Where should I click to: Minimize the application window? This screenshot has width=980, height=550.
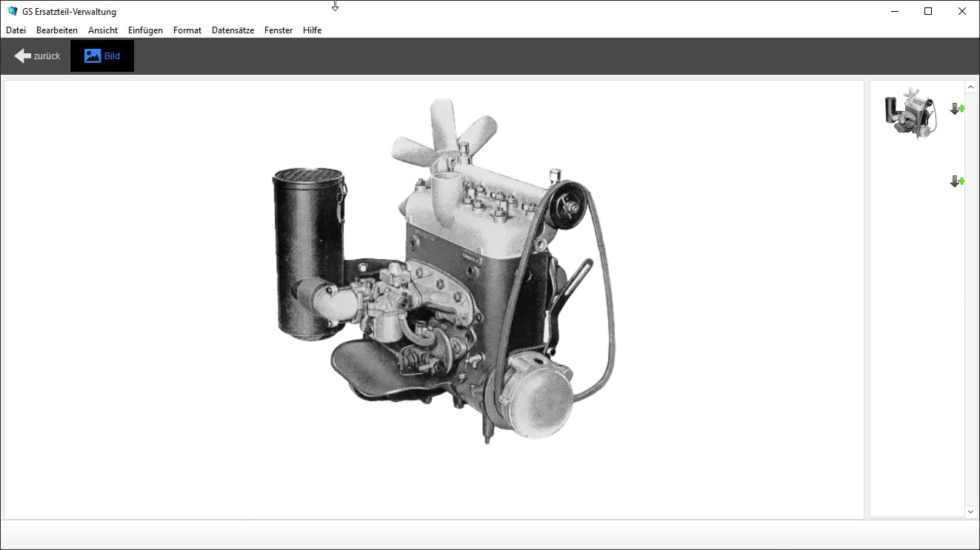point(895,11)
